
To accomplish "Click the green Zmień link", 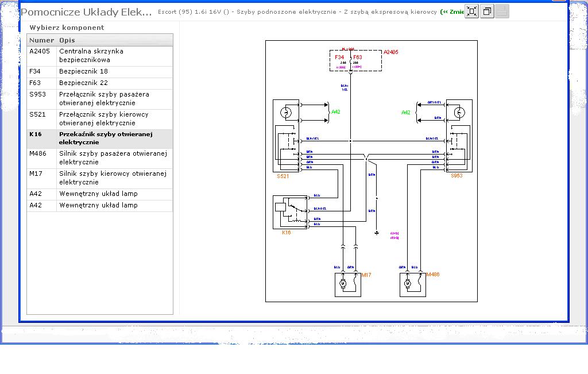I will tap(452, 12).
